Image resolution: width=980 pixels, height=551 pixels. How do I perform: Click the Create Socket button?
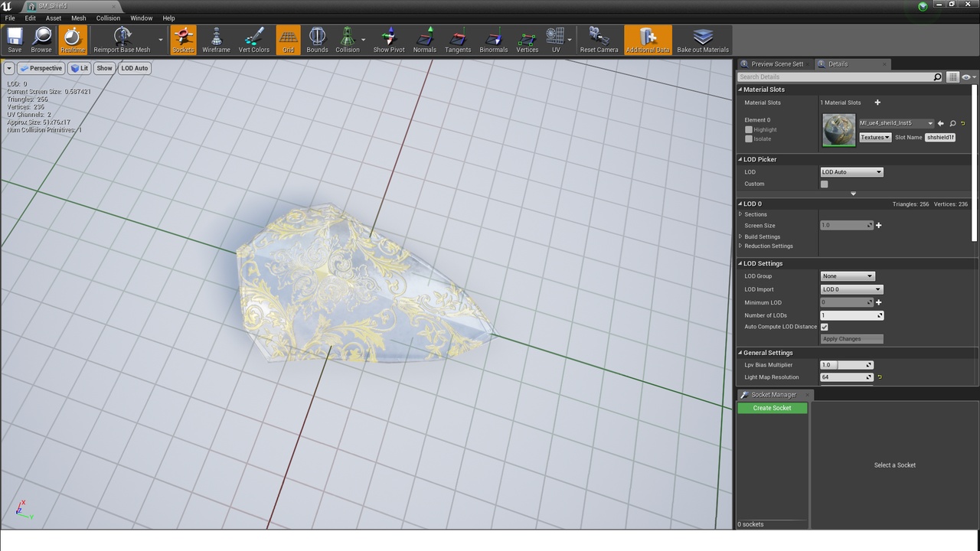tap(772, 408)
